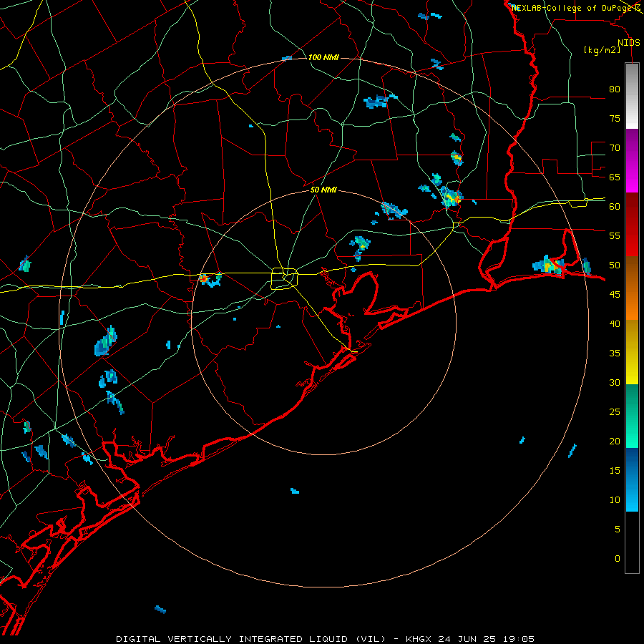Click the 50 NMI range ring label

pos(323,190)
